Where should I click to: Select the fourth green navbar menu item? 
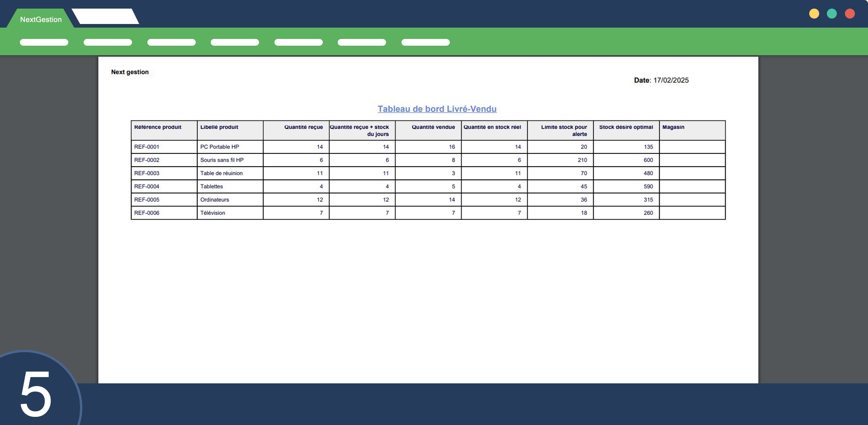coord(235,43)
